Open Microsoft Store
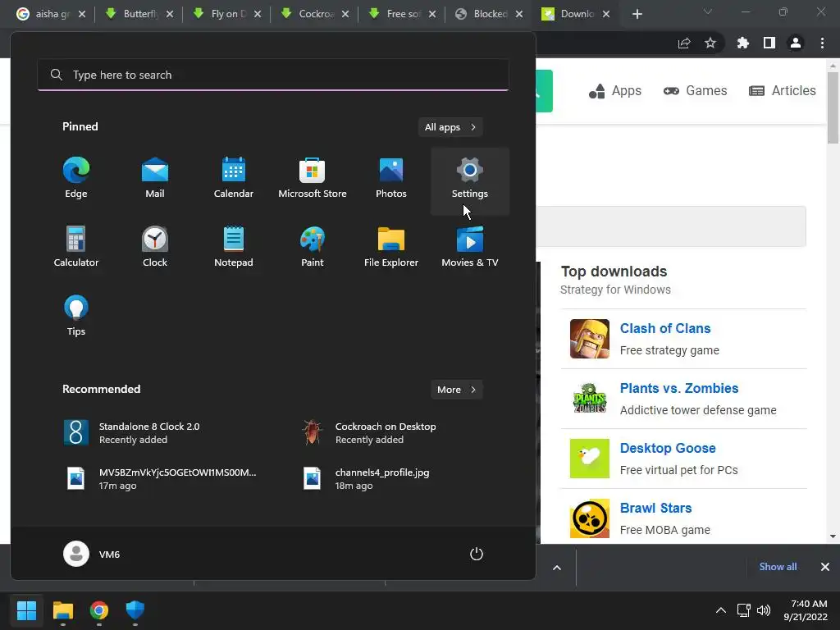840x630 pixels. (313, 179)
